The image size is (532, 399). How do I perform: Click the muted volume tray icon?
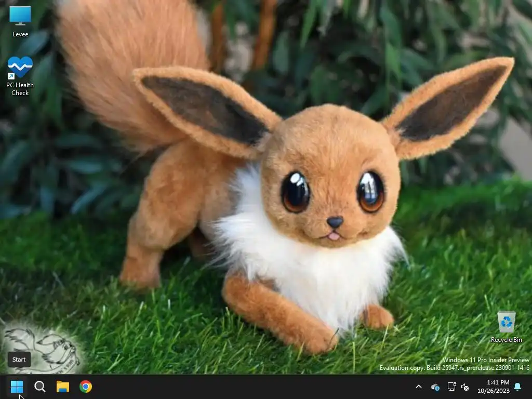point(465,387)
